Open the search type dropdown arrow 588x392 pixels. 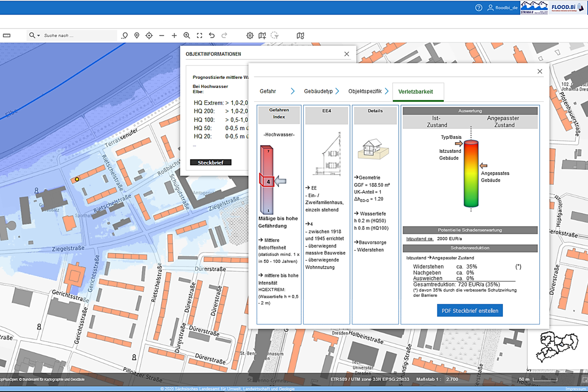38,35
